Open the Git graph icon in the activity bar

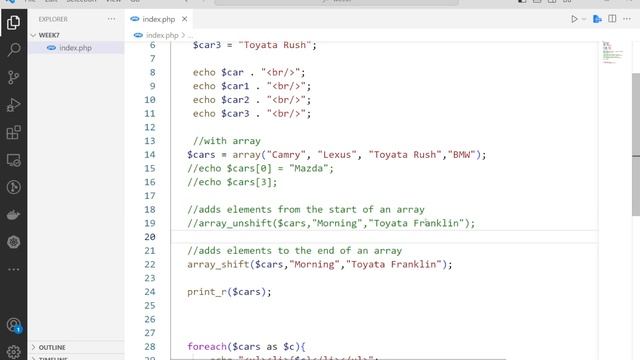coord(13,187)
